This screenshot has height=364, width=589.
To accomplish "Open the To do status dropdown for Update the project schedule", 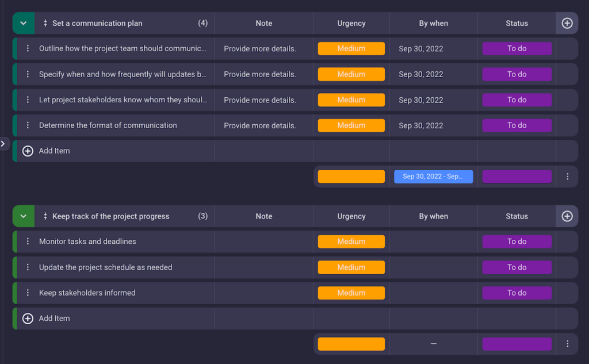I will pyautogui.click(x=517, y=267).
